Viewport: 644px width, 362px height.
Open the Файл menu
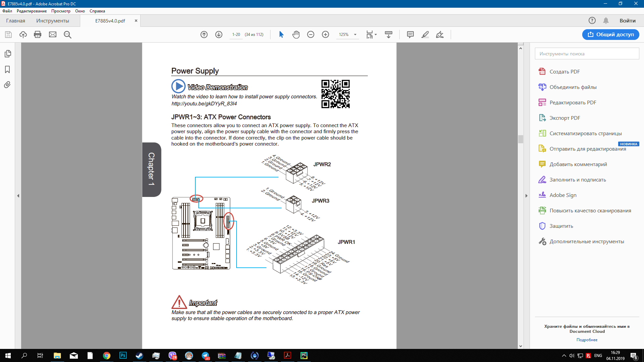pyautogui.click(x=7, y=11)
